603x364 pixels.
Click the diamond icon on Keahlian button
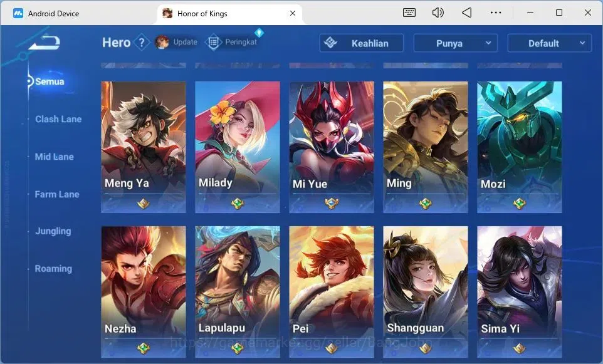[x=330, y=43]
